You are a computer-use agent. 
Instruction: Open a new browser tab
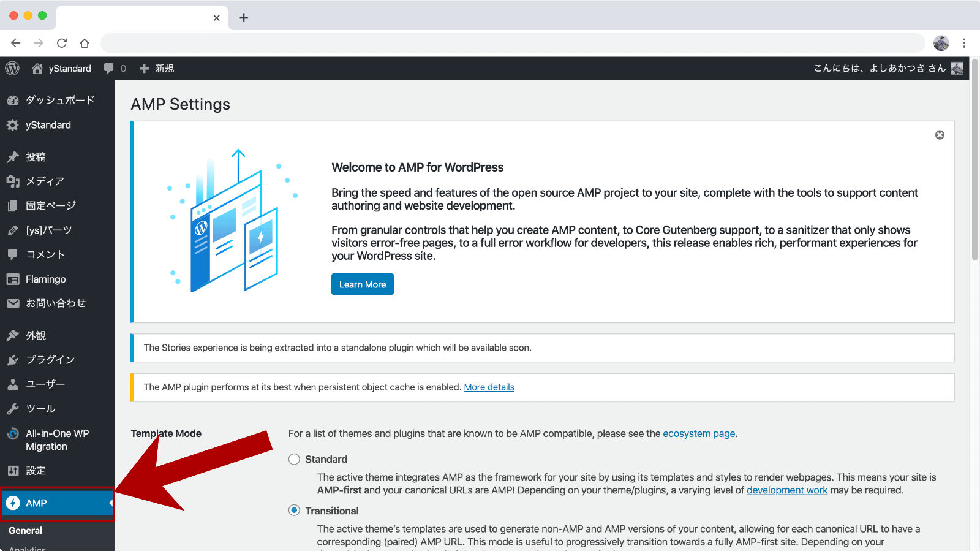[x=244, y=18]
